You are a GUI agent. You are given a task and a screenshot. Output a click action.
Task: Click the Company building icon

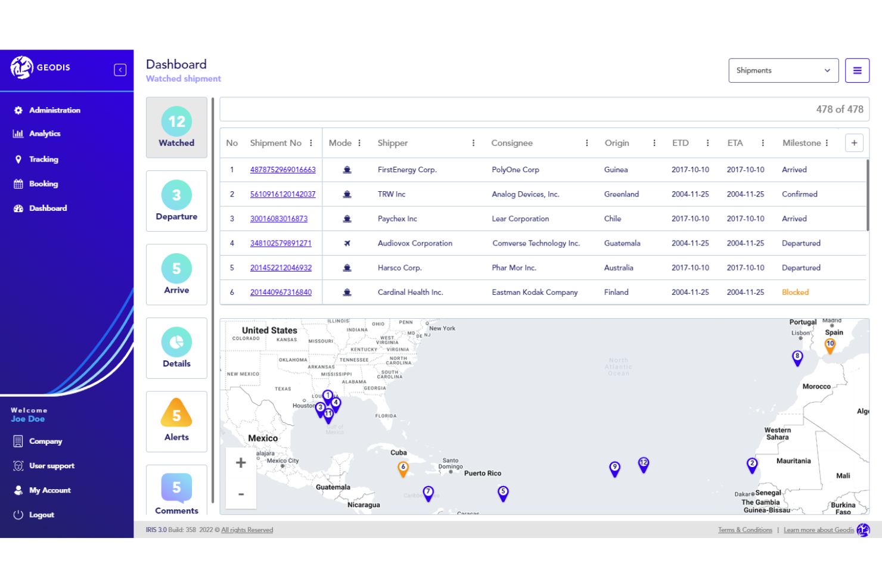pyautogui.click(x=18, y=441)
